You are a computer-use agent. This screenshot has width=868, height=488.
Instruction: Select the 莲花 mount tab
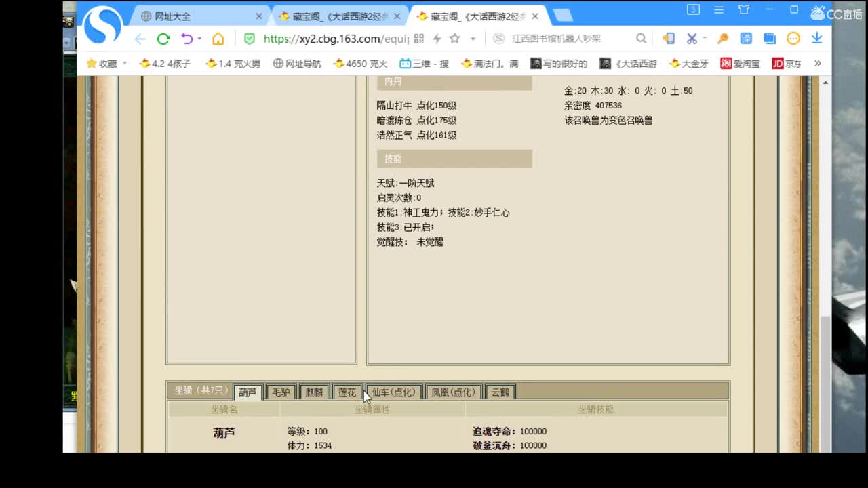click(x=347, y=392)
